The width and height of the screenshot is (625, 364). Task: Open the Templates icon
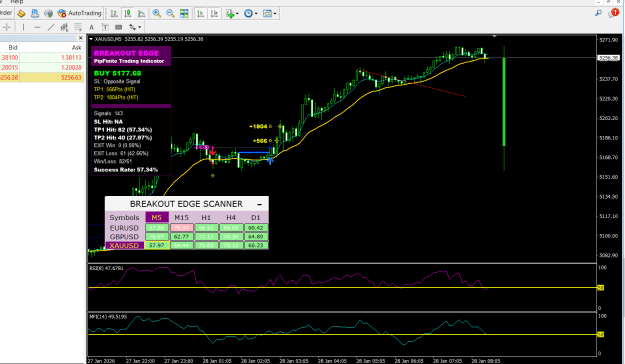[267, 14]
